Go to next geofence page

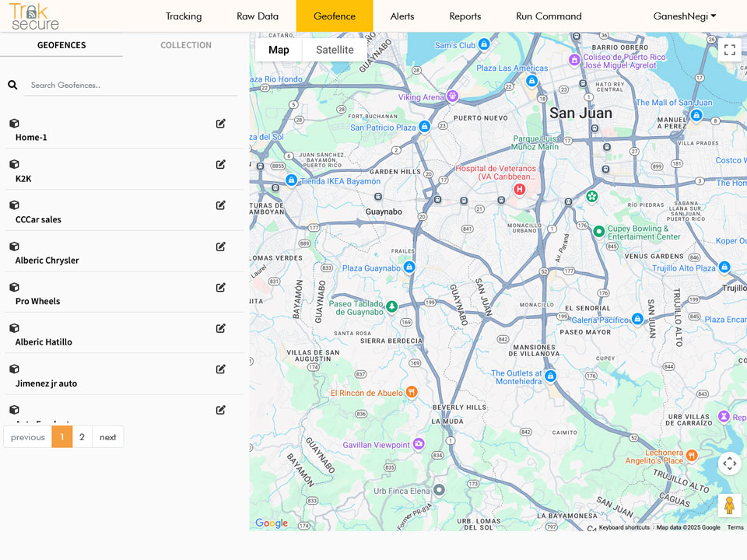point(107,437)
